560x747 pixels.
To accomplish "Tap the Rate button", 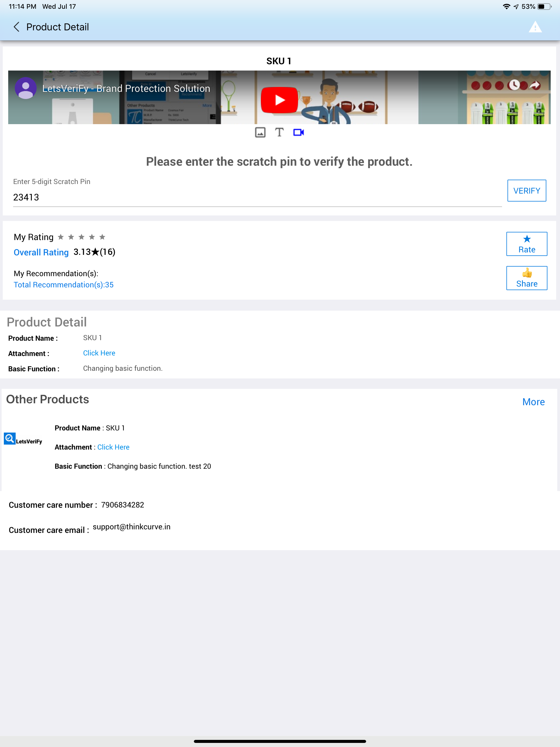I will coord(527,244).
